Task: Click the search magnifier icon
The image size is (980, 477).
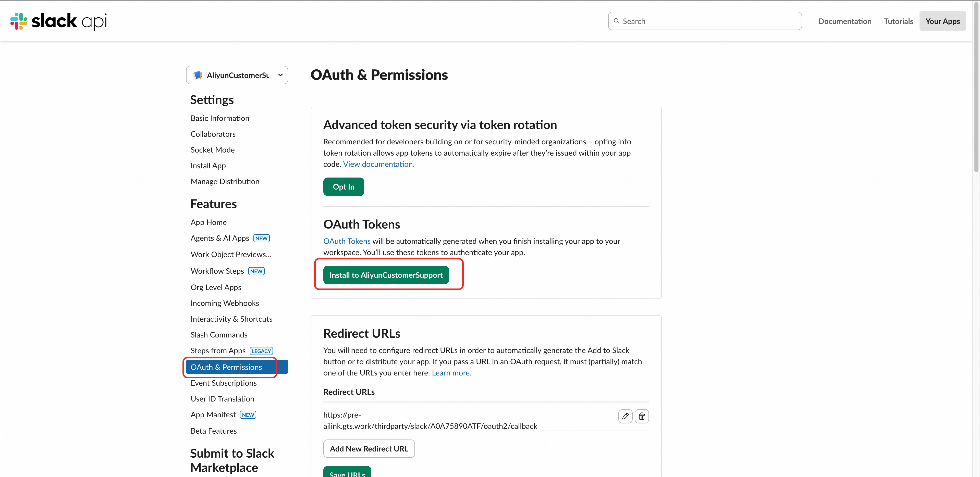Action: [616, 21]
